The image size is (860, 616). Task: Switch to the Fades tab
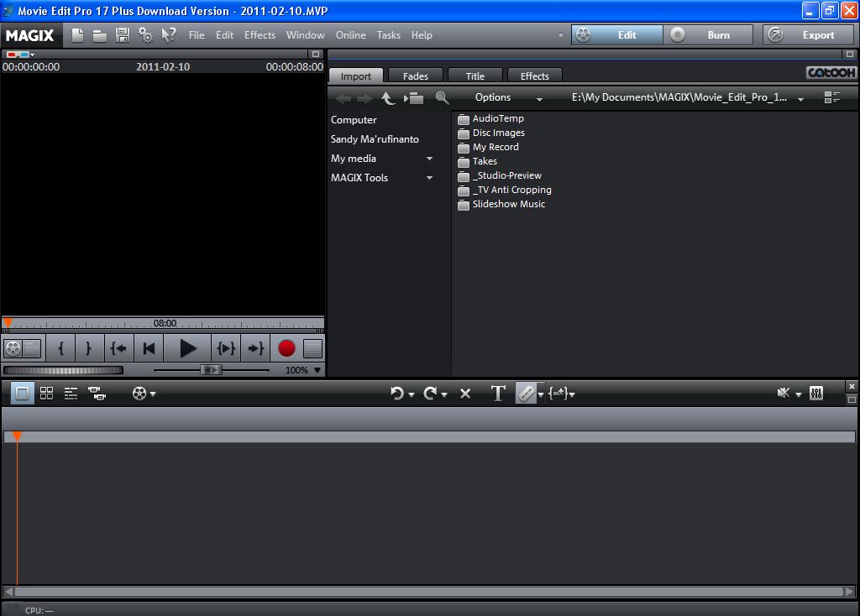click(415, 76)
